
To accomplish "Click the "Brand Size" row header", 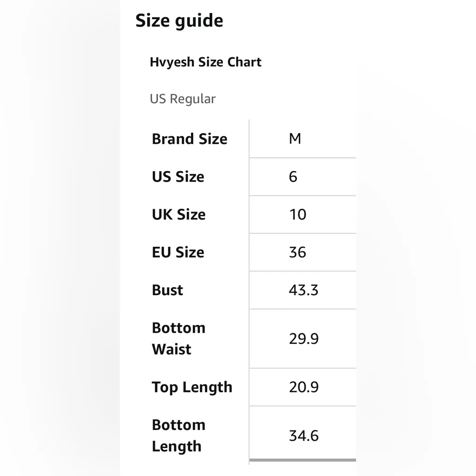I will coord(189,139).
